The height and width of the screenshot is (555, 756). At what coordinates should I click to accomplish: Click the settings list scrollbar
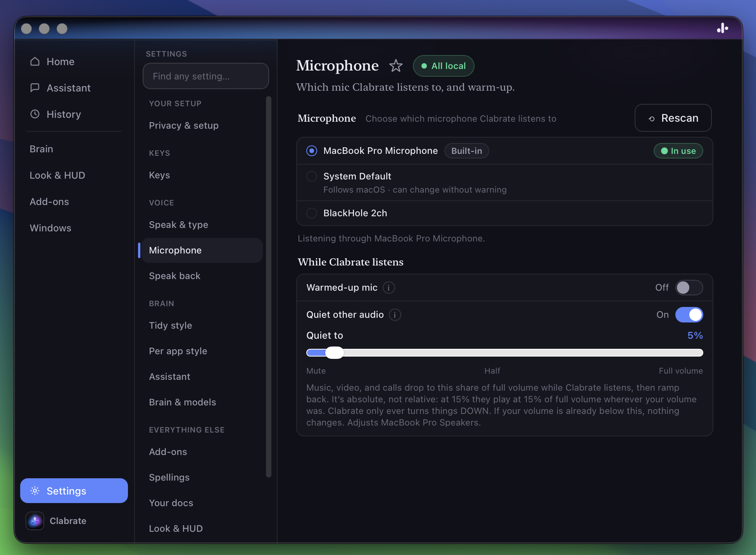point(268,287)
